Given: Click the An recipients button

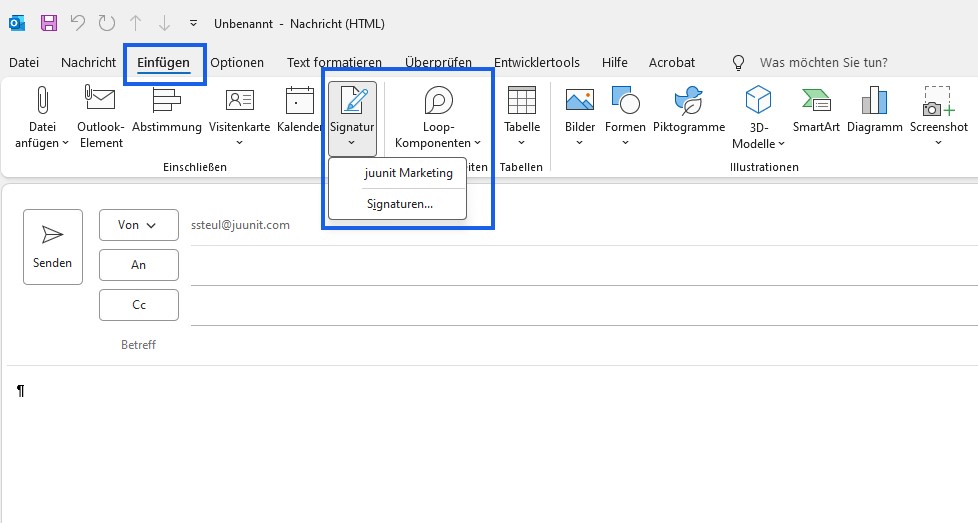Looking at the screenshot, I should tap(138, 265).
